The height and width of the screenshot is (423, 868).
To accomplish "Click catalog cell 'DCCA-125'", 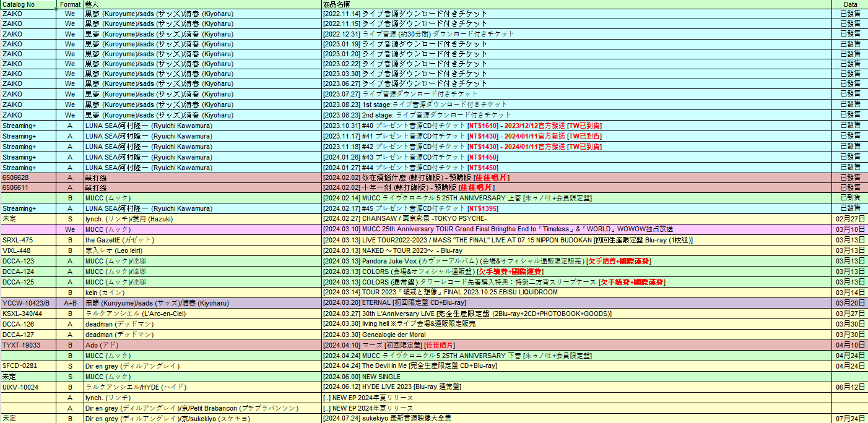I will [x=28, y=282].
